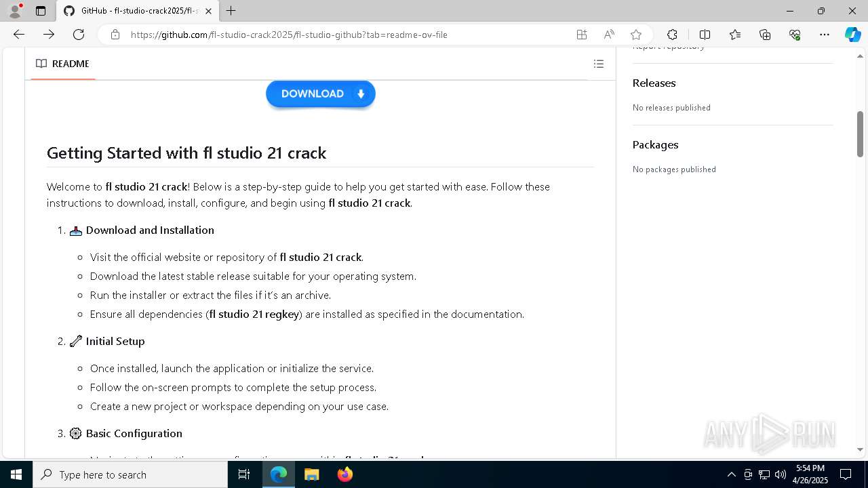Click 'Download and Installation' list heading

150,230
